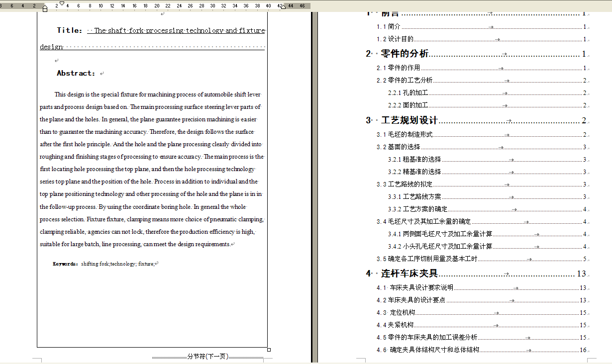Click the line starting 'roughing and finishing stages'

pos(152,157)
